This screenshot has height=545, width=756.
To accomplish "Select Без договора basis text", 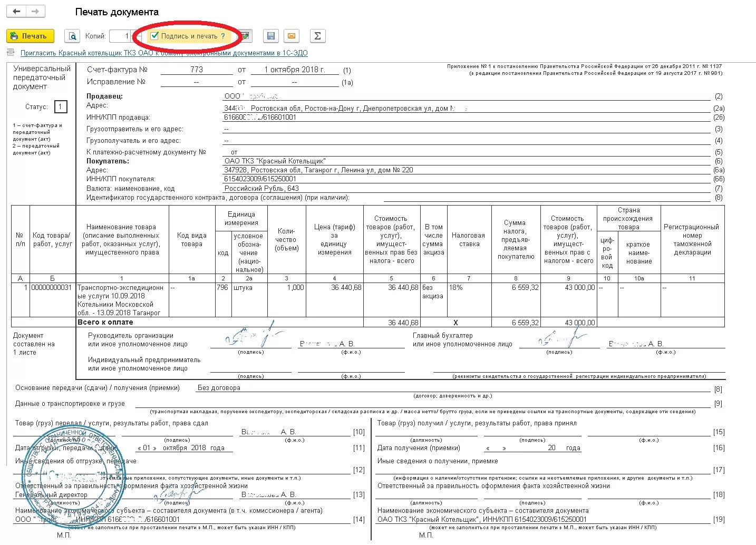I will 219,387.
